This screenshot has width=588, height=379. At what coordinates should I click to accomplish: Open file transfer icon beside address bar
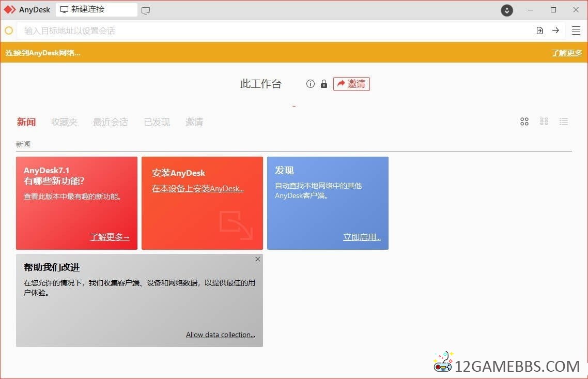pos(539,31)
